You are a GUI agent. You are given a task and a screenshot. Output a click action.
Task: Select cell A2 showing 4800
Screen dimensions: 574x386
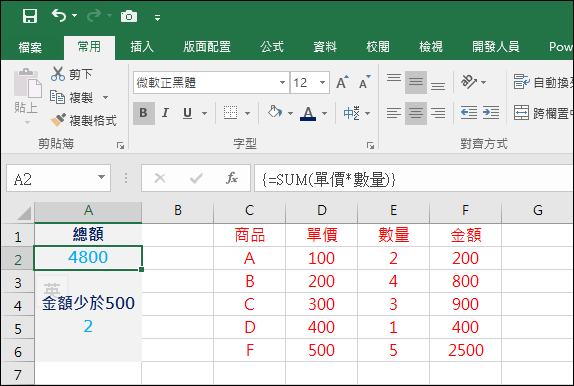pos(88,258)
